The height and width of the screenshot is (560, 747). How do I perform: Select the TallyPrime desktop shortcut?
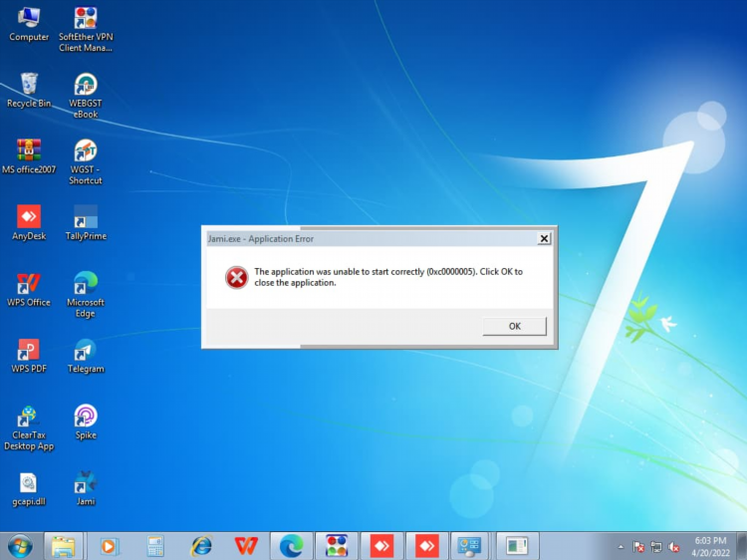(86, 223)
